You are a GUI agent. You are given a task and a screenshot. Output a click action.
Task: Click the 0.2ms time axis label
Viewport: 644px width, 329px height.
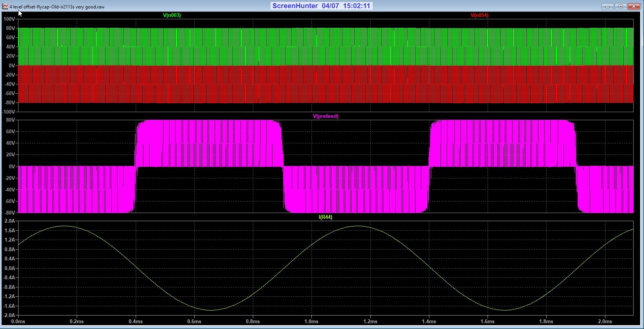click(77, 321)
